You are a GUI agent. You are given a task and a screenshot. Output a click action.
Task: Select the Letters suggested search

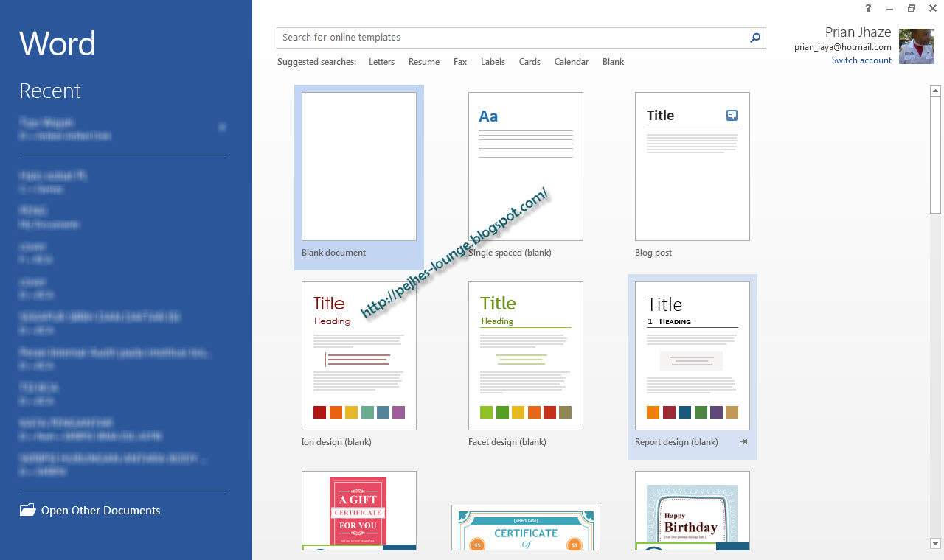(381, 62)
